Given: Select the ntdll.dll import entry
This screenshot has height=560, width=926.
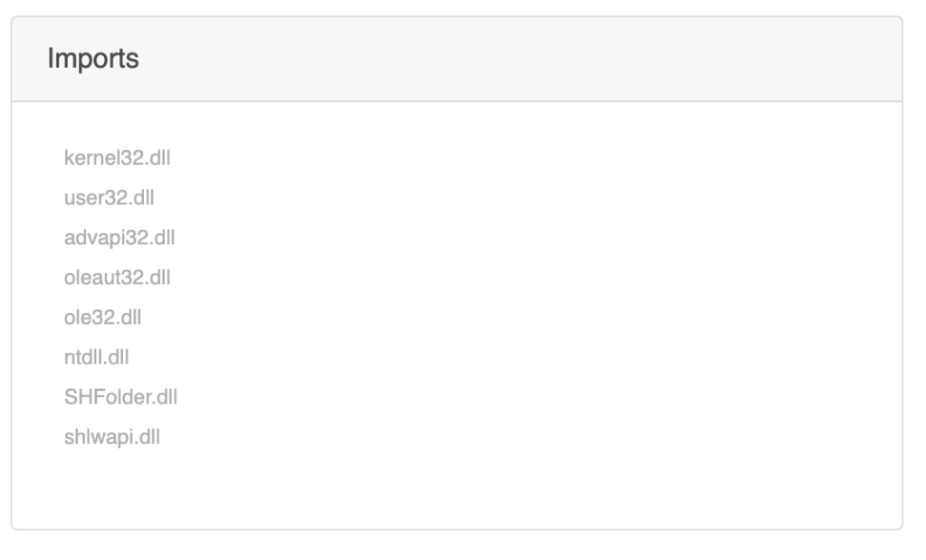Looking at the screenshot, I should (x=97, y=357).
